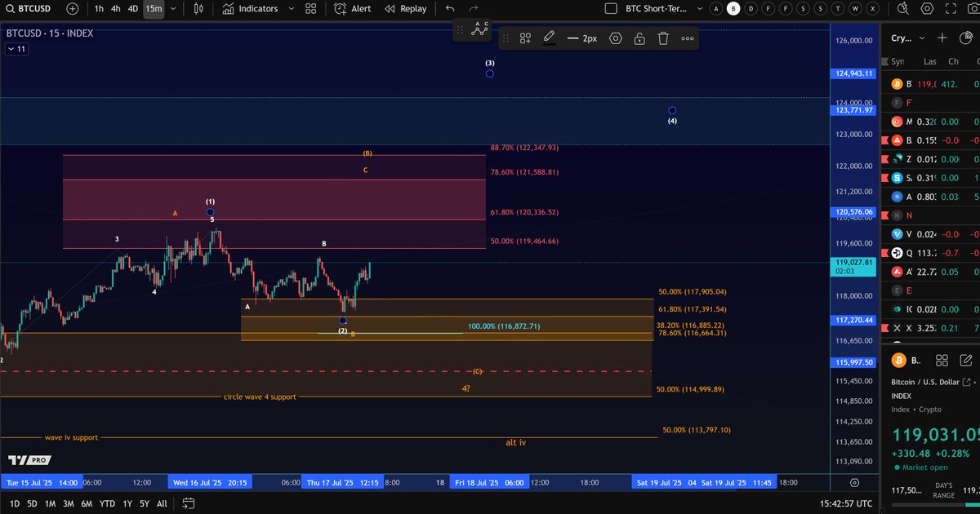Add a symbol to the watchlist
Image resolution: width=980 pixels, height=514 pixels.
point(942,38)
